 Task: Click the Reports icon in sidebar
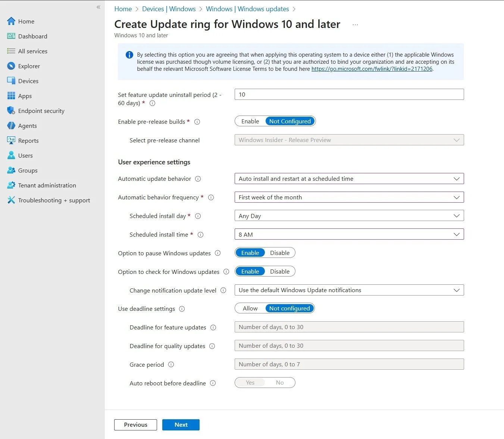point(11,140)
